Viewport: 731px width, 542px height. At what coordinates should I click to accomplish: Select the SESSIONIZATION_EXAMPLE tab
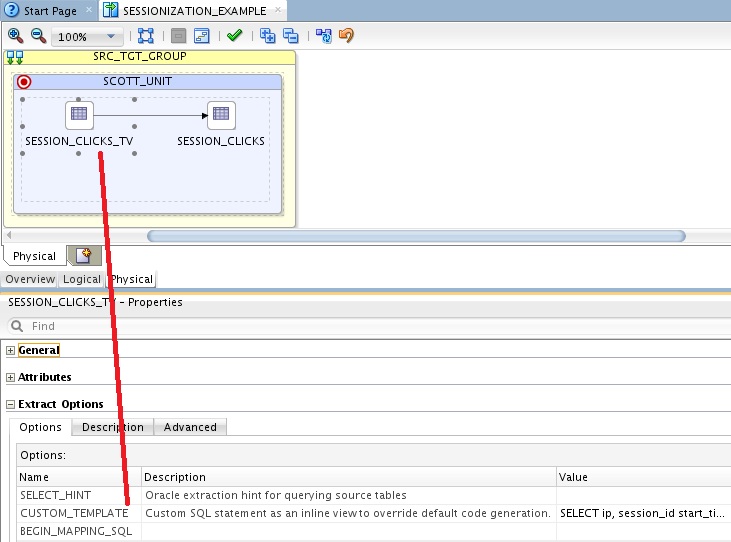coord(194,11)
